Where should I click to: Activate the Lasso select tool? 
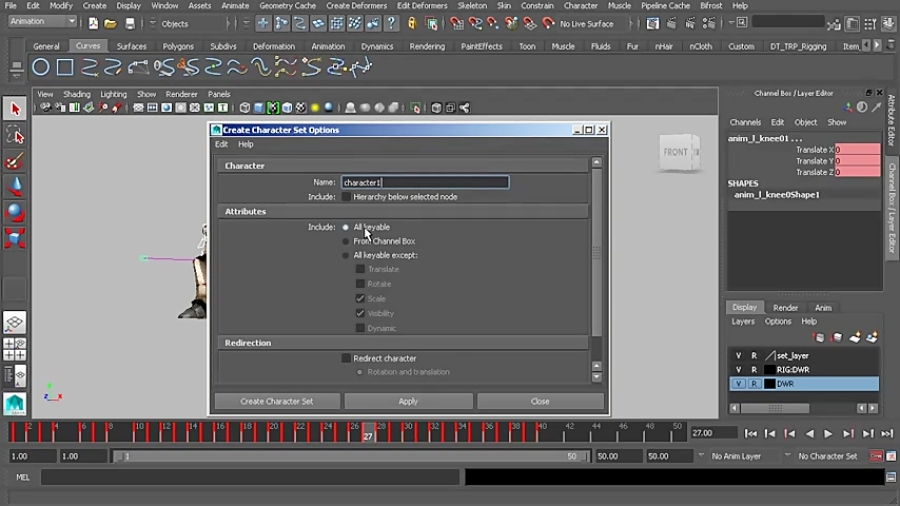point(15,136)
